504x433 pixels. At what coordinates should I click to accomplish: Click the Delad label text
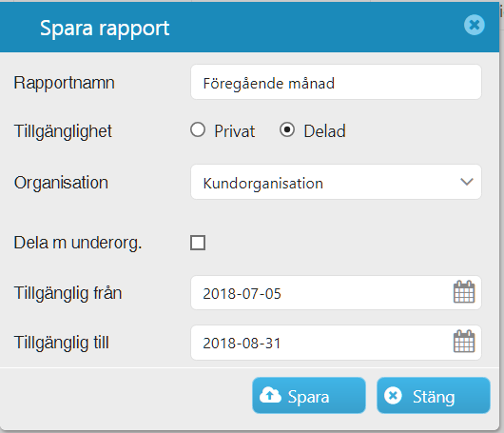click(x=324, y=131)
